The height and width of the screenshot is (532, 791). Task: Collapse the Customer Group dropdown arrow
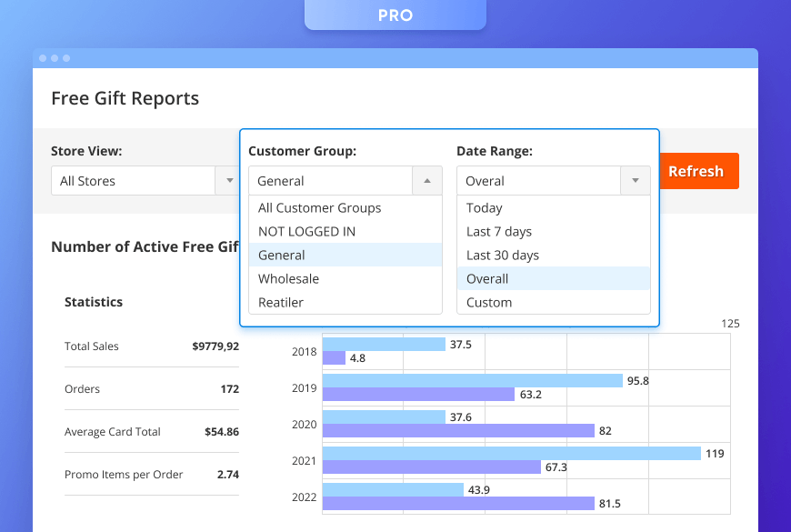pos(427,181)
